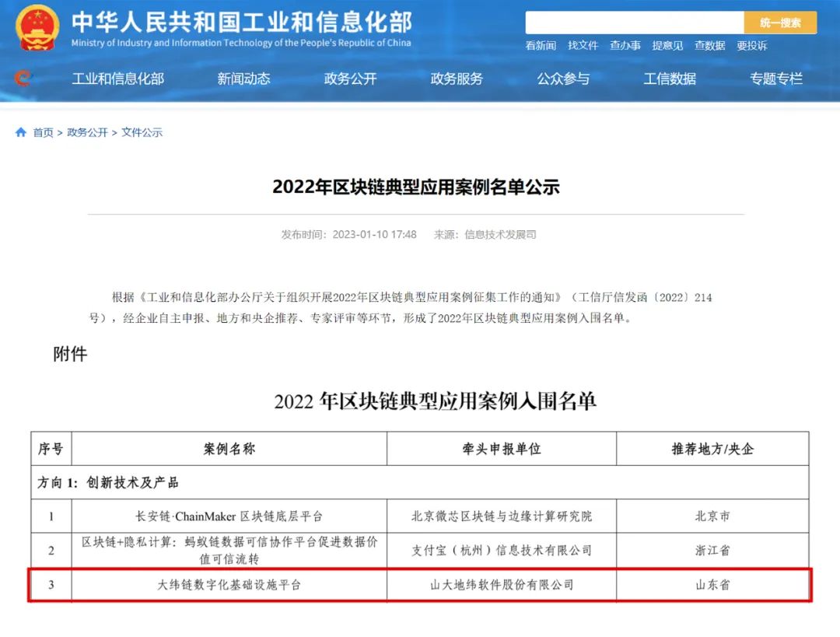Click the national emblem logo

pos(37,28)
